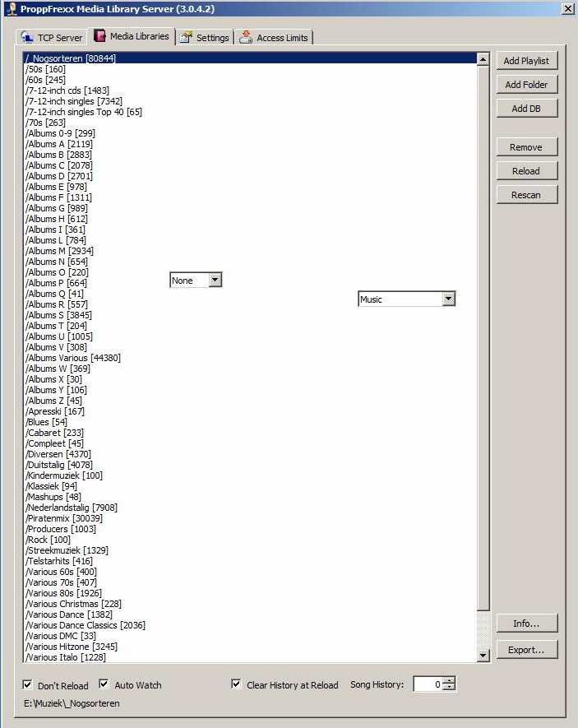The height and width of the screenshot is (728, 578).
Task: Select /Albums Z [45]
Action: pyautogui.click(x=250, y=401)
